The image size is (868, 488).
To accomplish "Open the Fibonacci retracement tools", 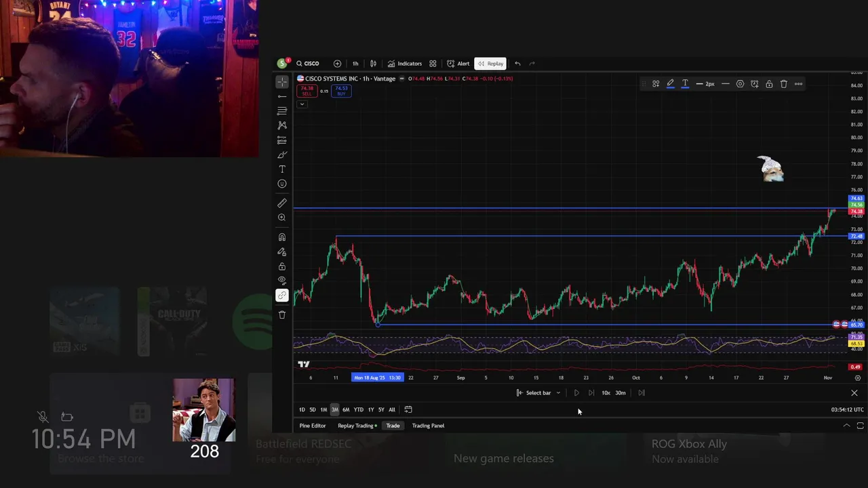I will [x=282, y=110].
